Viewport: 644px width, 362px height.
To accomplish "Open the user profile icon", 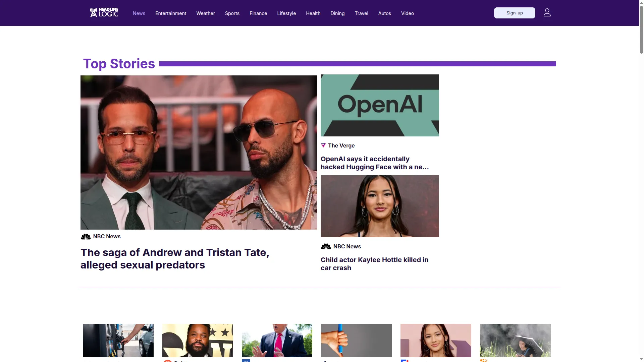I will [547, 13].
